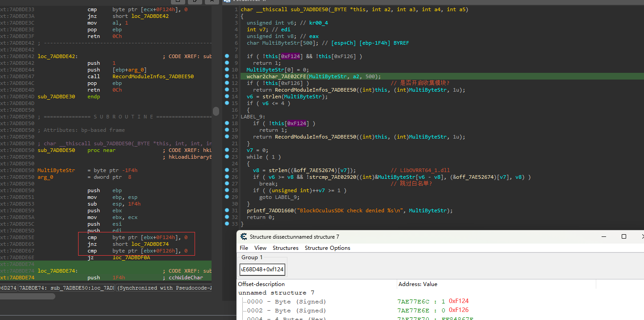Click 'short loc_7ADBDE74' operand in disassembly
The width and height of the screenshot is (644, 320).
click(141, 244)
